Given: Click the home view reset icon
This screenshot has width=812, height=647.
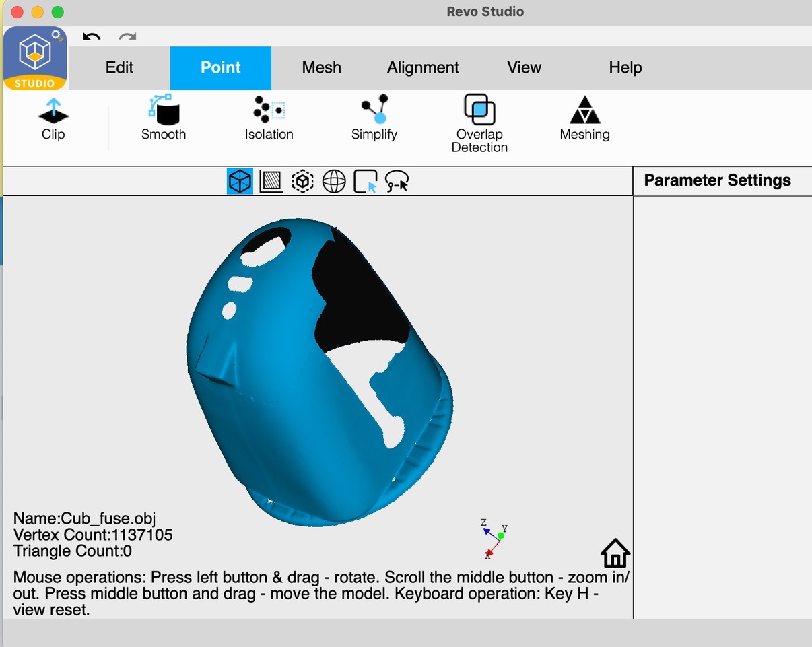Looking at the screenshot, I should 615,553.
